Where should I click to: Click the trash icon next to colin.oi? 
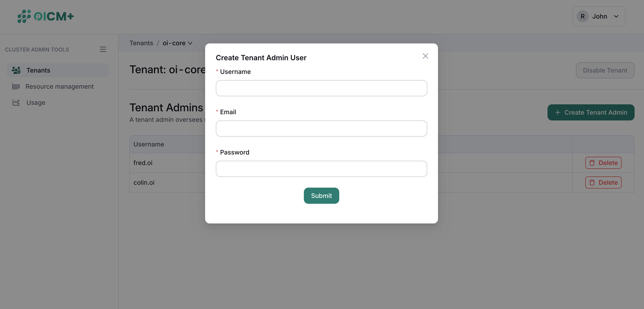(592, 182)
